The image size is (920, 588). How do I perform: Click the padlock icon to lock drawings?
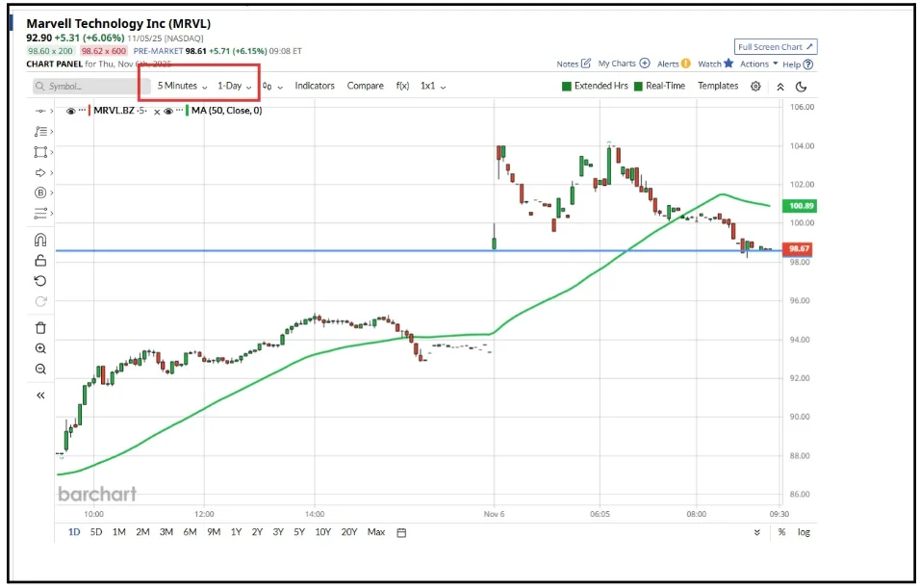(39, 263)
